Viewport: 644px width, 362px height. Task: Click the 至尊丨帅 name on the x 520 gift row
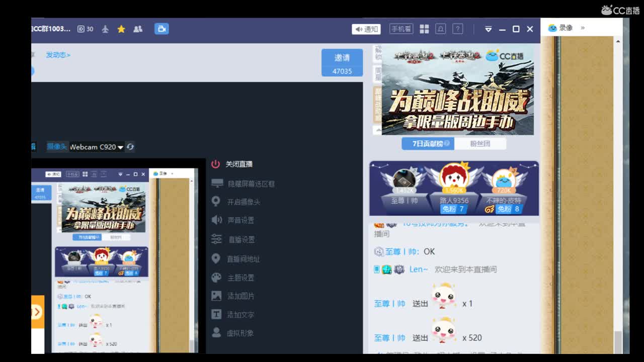click(x=389, y=338)
